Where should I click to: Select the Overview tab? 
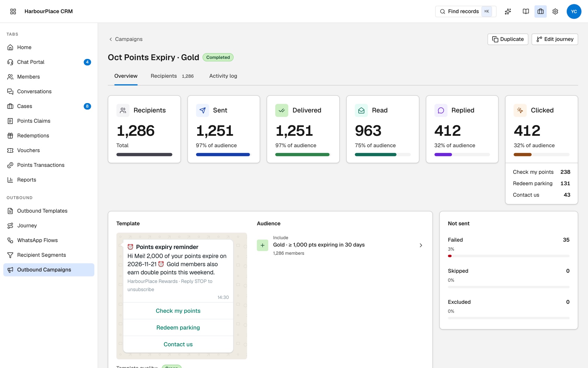(x=126, y=76)
